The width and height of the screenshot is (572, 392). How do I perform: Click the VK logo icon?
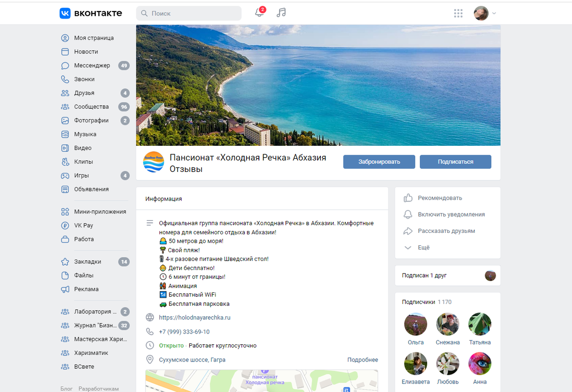click(x=65, y=13)
